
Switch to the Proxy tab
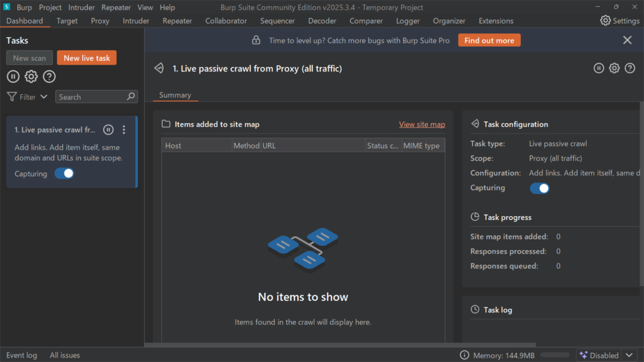(x=100, y=21)
